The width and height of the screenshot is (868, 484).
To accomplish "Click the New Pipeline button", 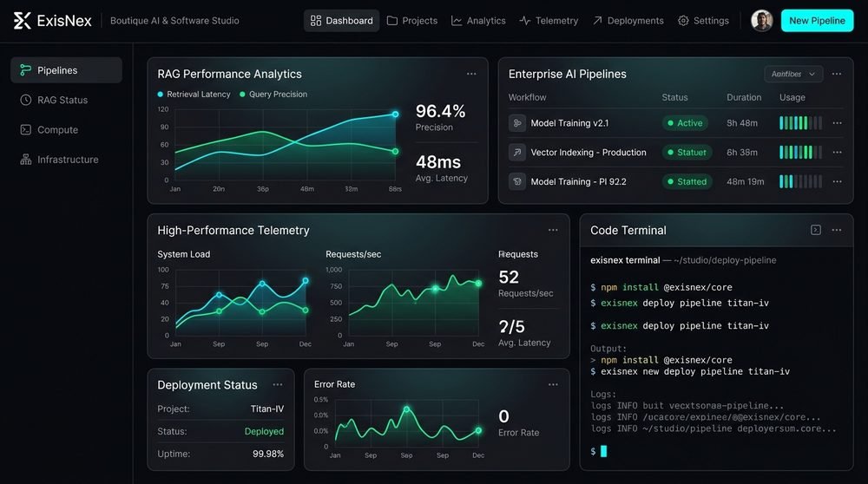I will [817, 21].
